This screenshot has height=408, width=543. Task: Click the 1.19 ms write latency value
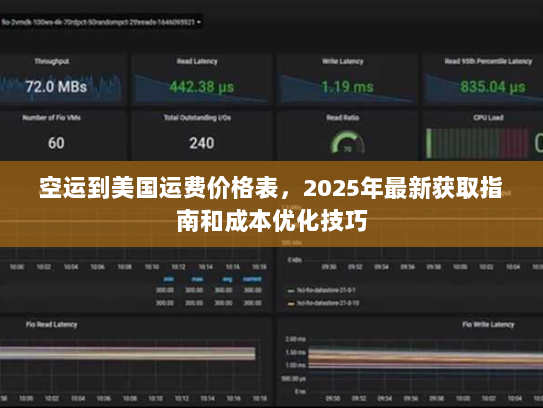coord(347,86)
